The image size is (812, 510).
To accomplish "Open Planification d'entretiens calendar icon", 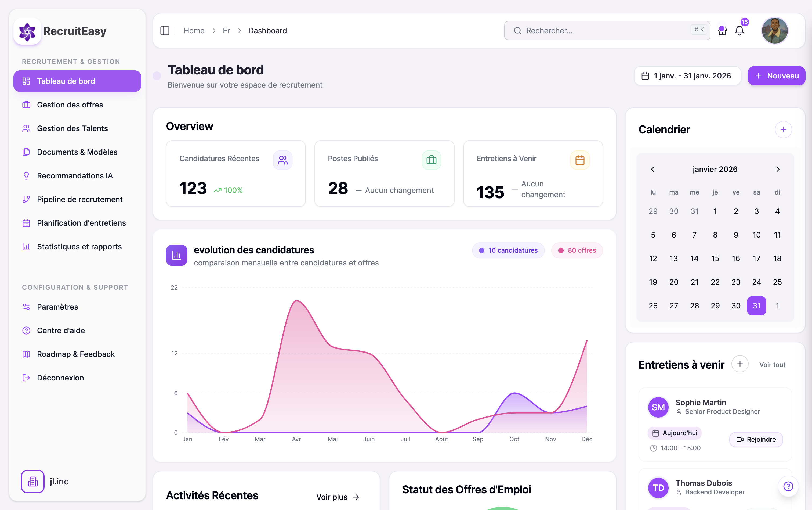I will tap(27, 222).
